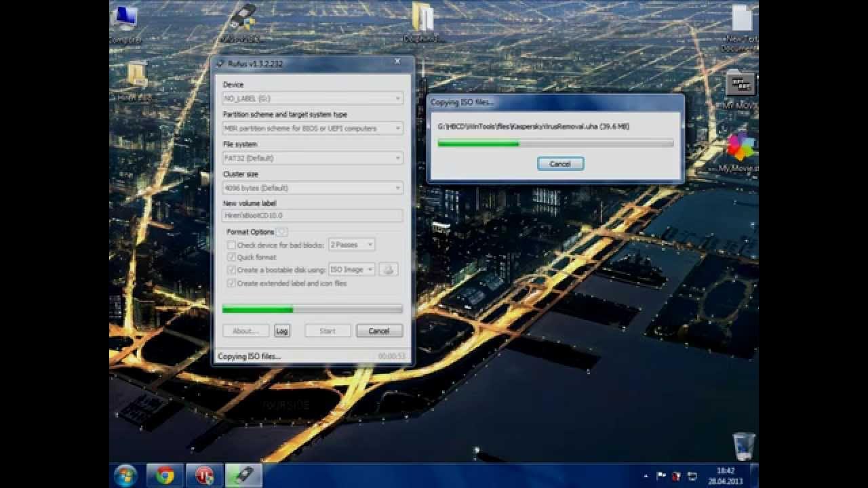Open the Windows Start menu
Screen dimensions: 868x488
point(126,475)
